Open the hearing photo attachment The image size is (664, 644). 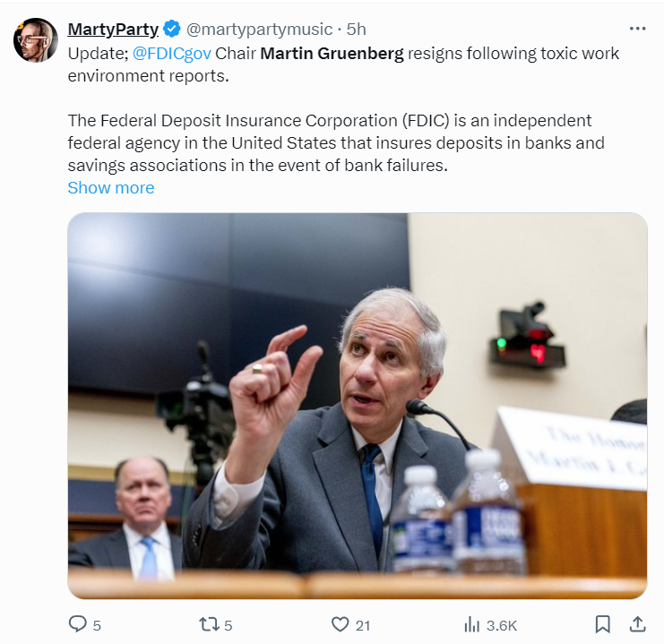(x=357, y=405)
